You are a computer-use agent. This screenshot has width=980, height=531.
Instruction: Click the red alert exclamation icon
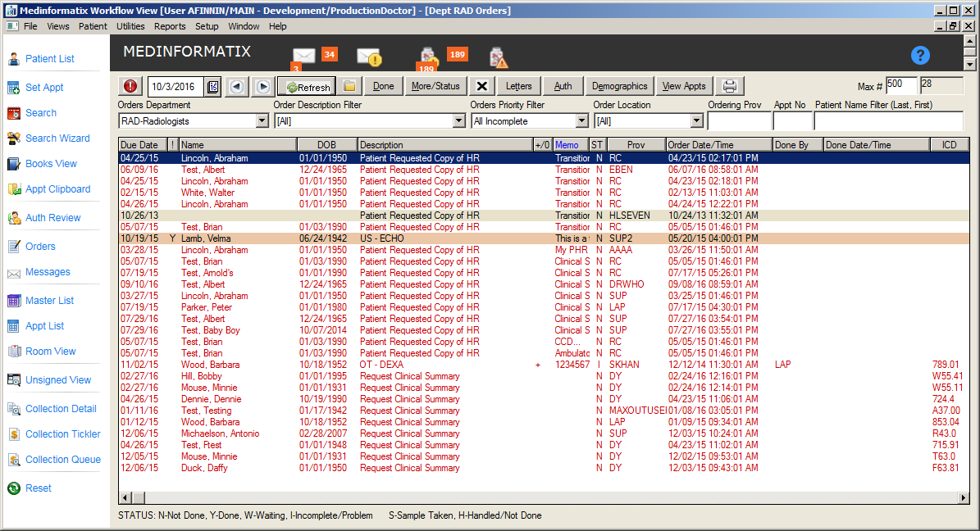pos(130,86)
